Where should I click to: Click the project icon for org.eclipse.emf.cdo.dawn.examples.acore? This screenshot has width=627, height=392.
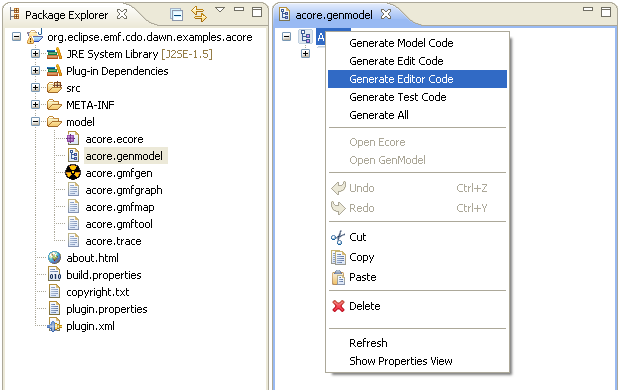click(x=35, y=37)
